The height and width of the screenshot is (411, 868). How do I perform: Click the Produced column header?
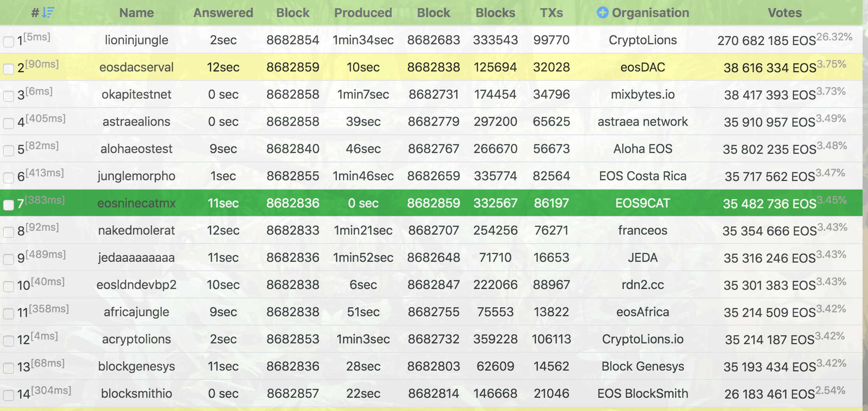click(x=363, y=13)
